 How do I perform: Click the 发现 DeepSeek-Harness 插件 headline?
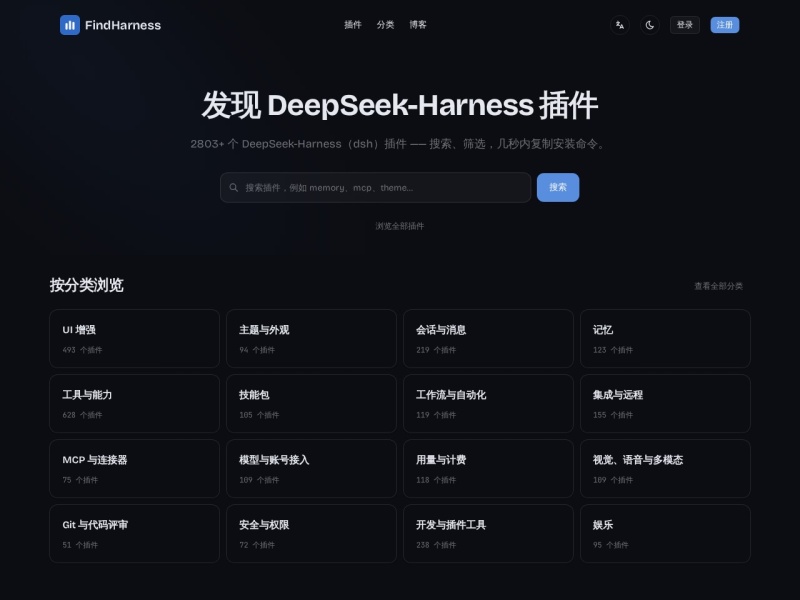(399, 105)
